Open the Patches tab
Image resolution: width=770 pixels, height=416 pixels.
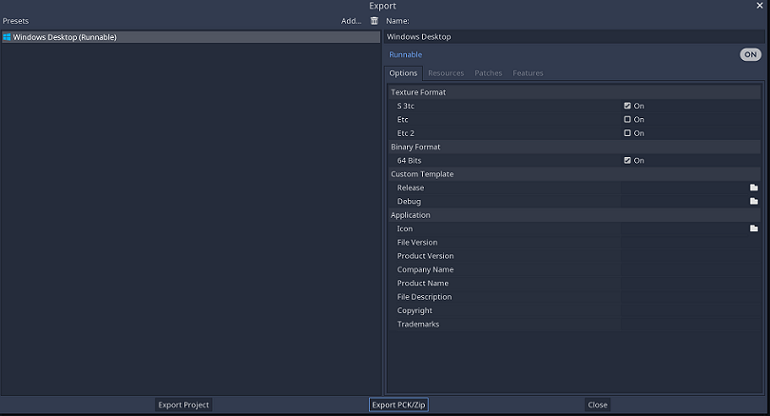click(x=488, y=73)
